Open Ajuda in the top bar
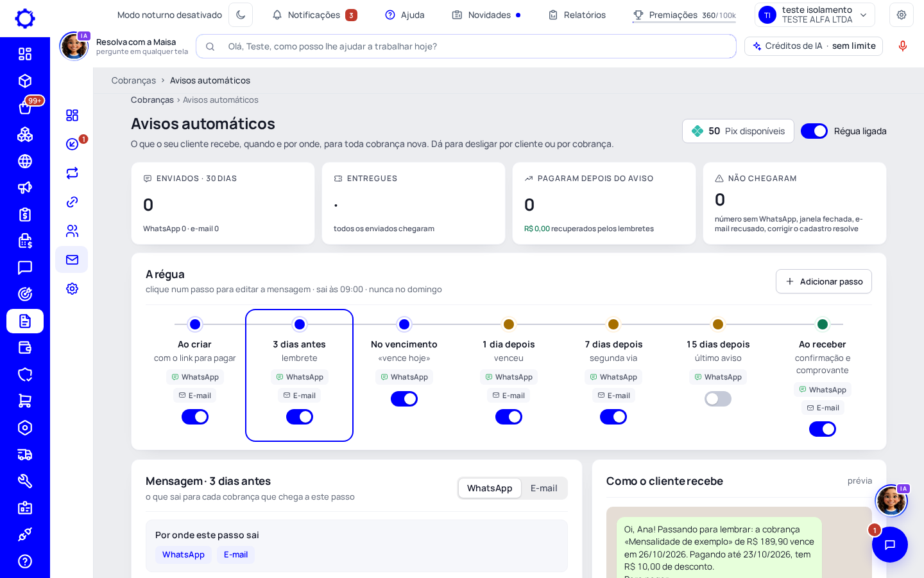Screen dimensions: 924x578 coord(405,15)
